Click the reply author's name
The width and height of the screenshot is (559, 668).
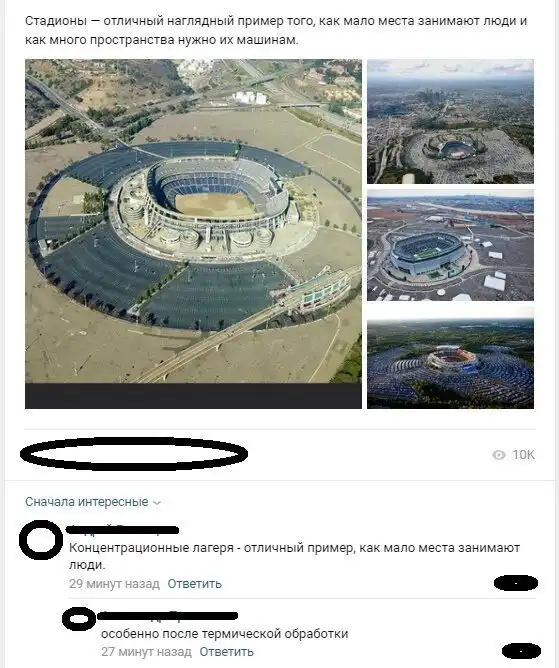pos(167,616)
